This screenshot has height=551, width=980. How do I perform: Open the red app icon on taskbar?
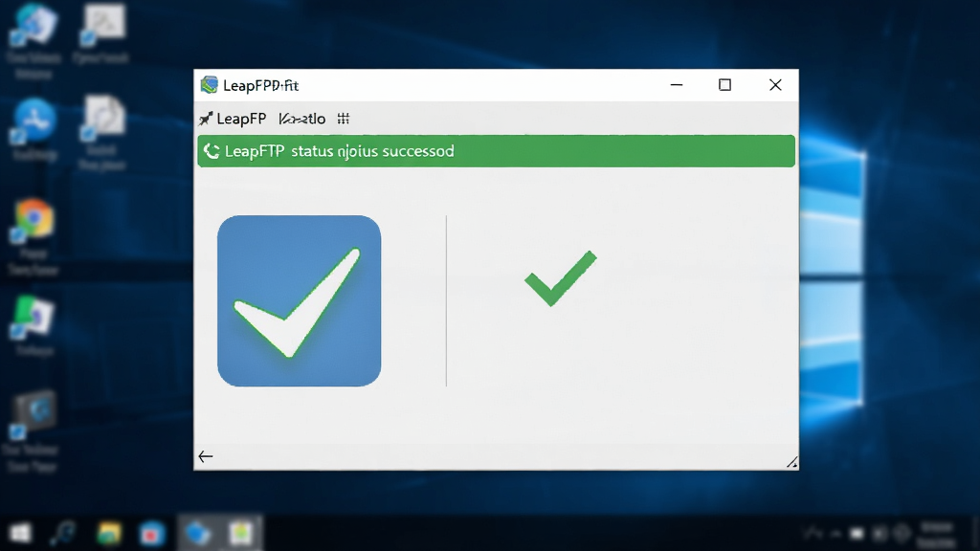[x=151, y=534]
